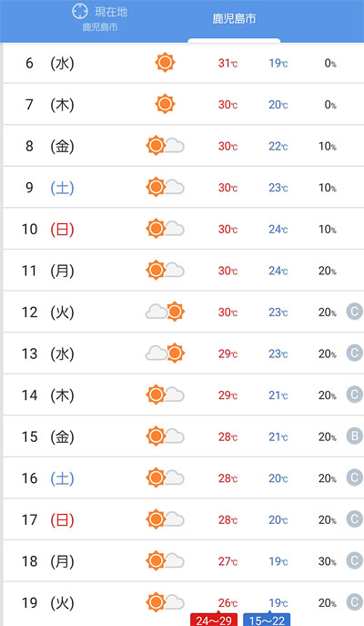
Task: Tap the sunny icon for day 7
Action: tap(165, 104)
